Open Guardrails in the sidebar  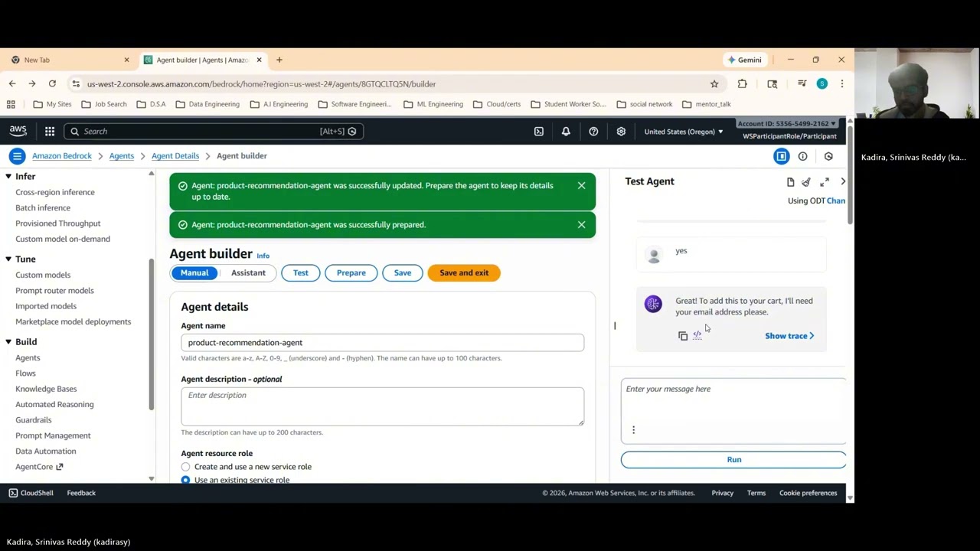tap(34, 420)
